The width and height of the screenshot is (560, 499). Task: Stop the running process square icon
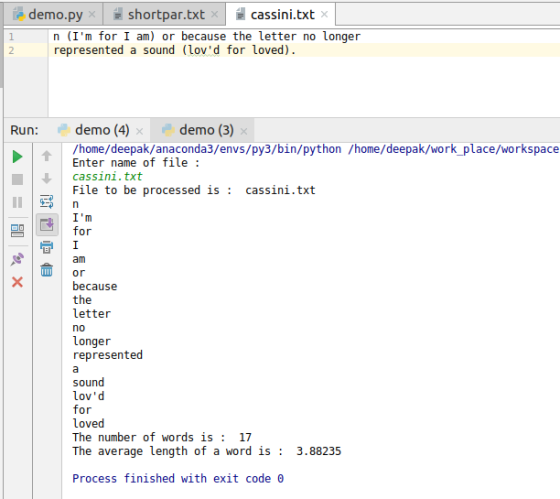point(17,179)
